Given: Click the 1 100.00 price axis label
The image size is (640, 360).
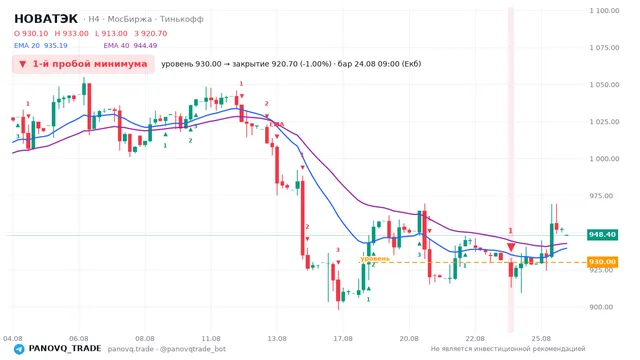Looking at the screenshot, I should pos(604,11).
